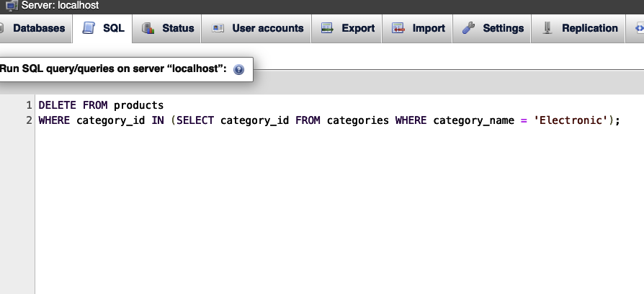This screenshot has width=644, height=294.
Task: Open help via the blue question mark icon
Action: click(x=238, y=69)
